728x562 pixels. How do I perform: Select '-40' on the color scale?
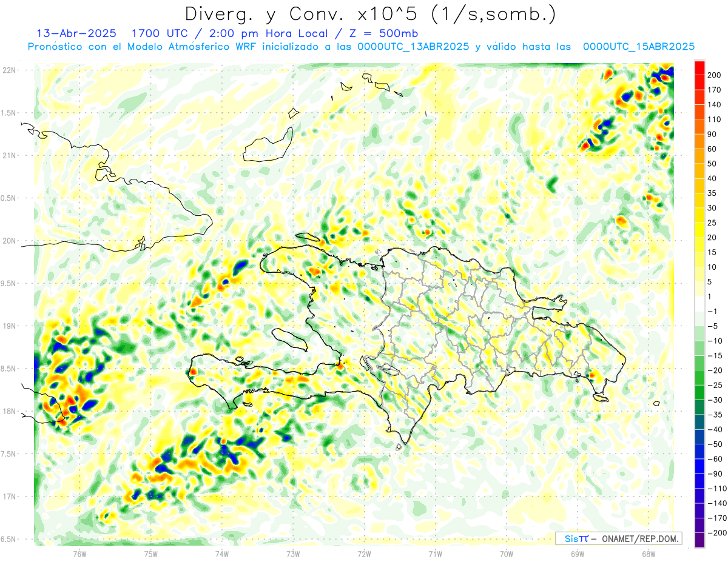[715, 429]
